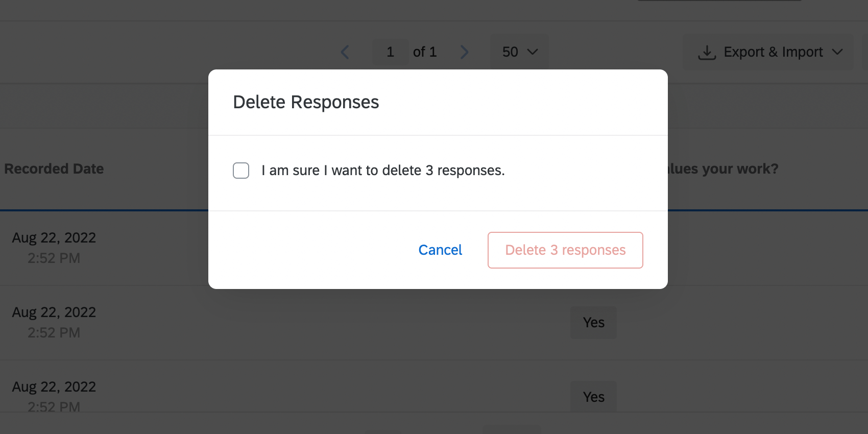Select the first 'Yes' response badge
868x434 pixels.
(593, 322)
